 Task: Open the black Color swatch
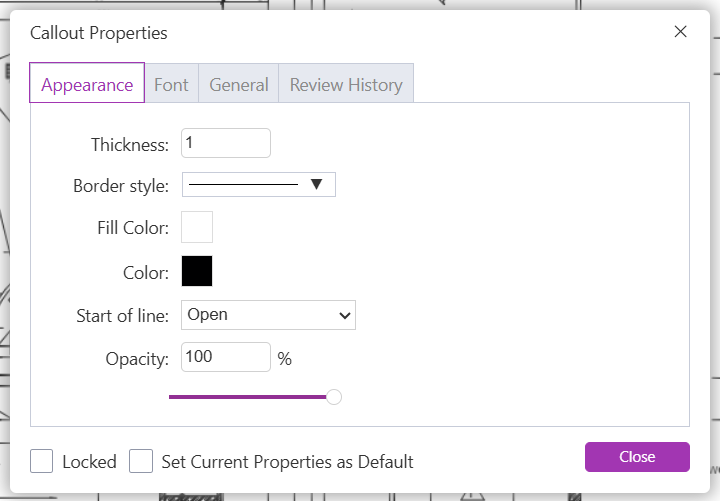point(197,271)
